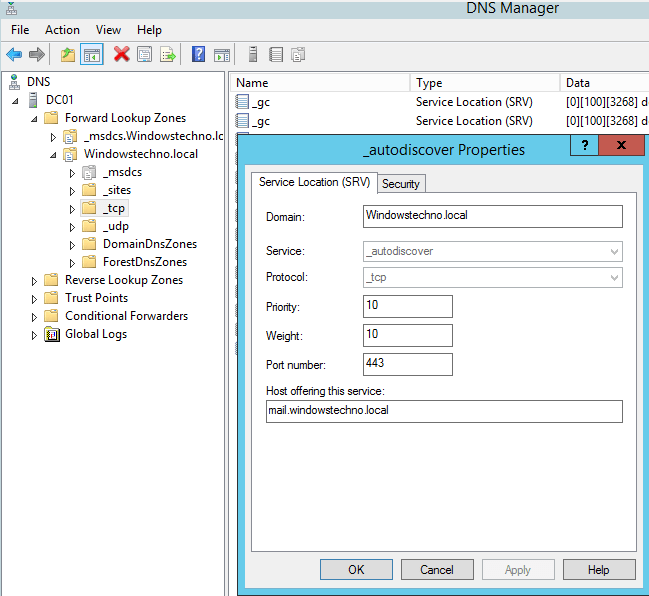Sort by the Name column header
This screenshot has width=649, height=596.
(x=320, y=83)
